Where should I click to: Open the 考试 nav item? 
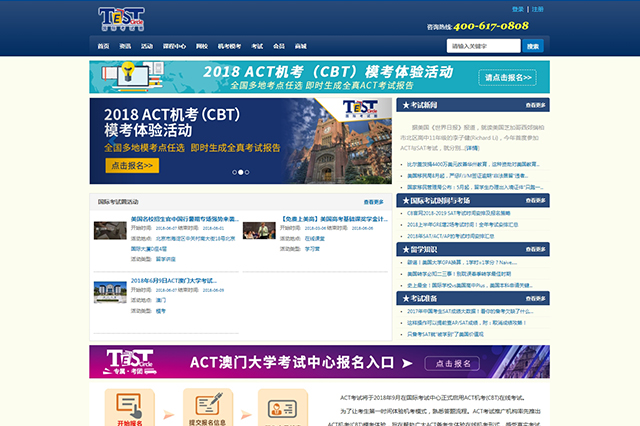coord(257,46)
